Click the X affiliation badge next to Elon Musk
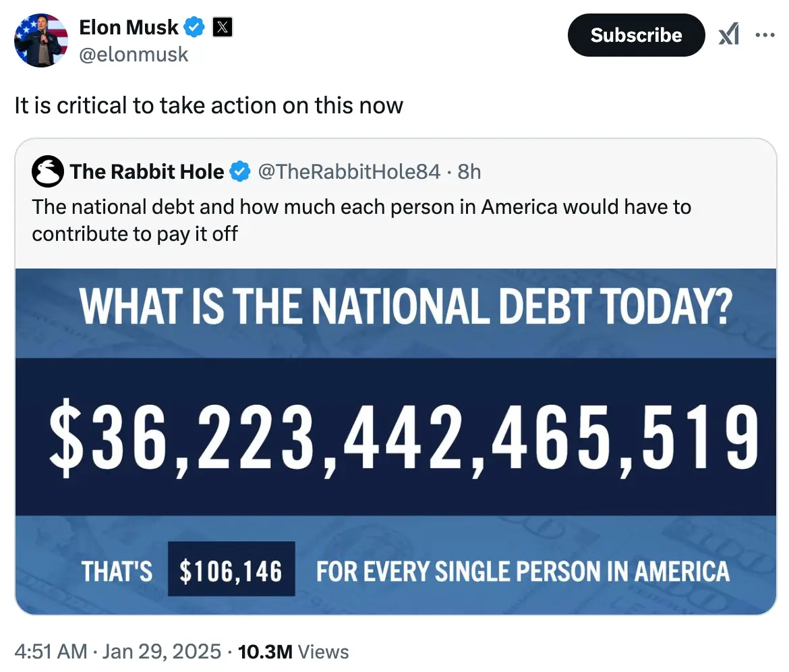 [222, 27]
